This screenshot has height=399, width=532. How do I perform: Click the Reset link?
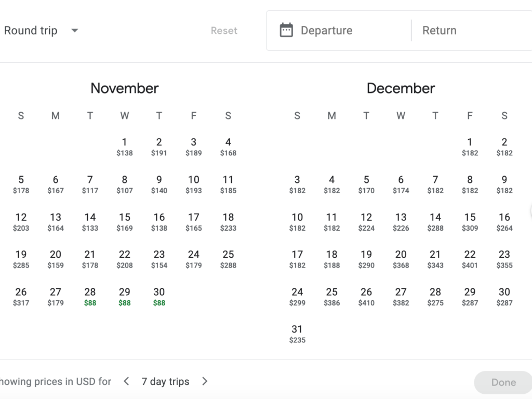(224, 31)
